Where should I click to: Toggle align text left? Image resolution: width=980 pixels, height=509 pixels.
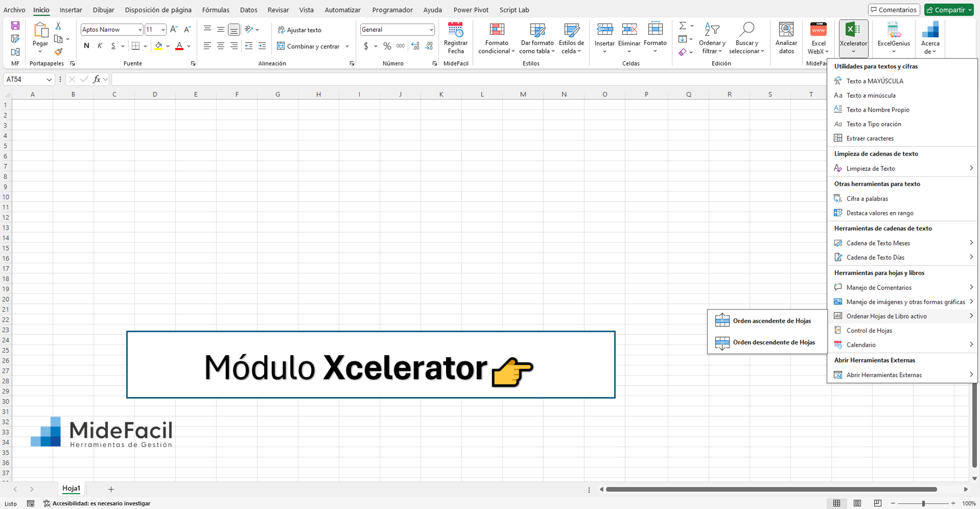tap(207, 46)
